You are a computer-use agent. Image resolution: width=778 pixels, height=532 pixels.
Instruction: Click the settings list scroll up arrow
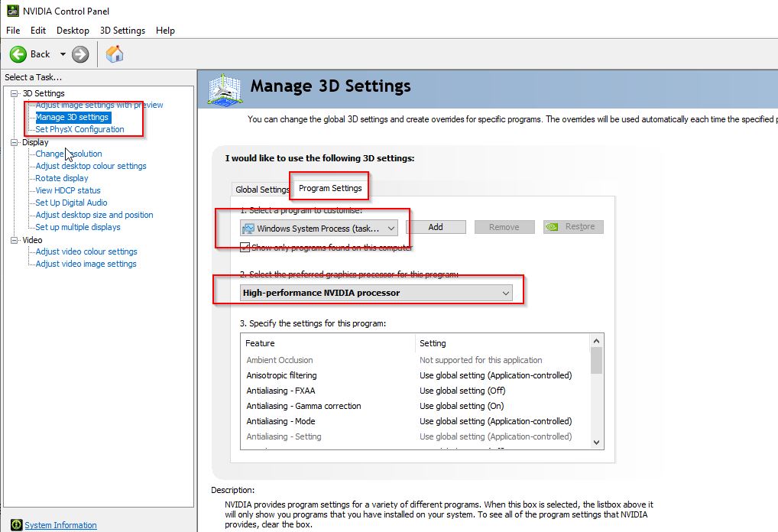coord(596,341)
